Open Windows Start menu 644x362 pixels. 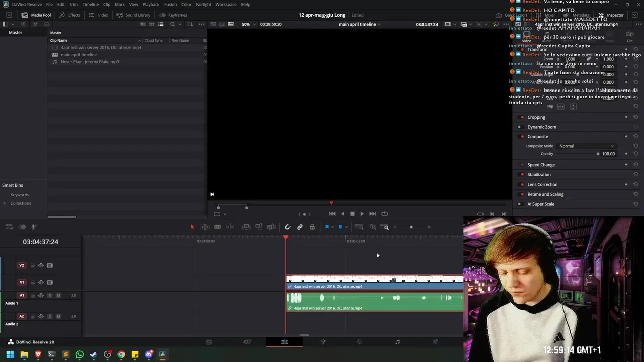point(10,354)
